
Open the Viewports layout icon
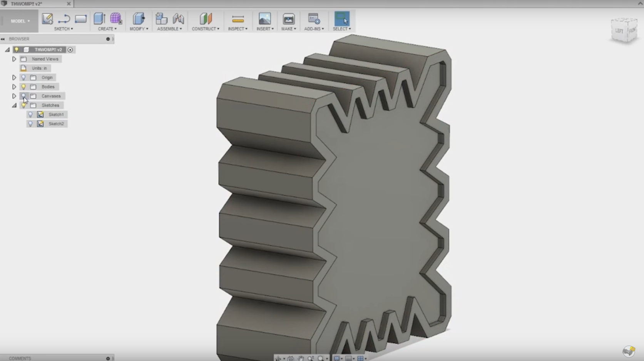tap(361, 358)
